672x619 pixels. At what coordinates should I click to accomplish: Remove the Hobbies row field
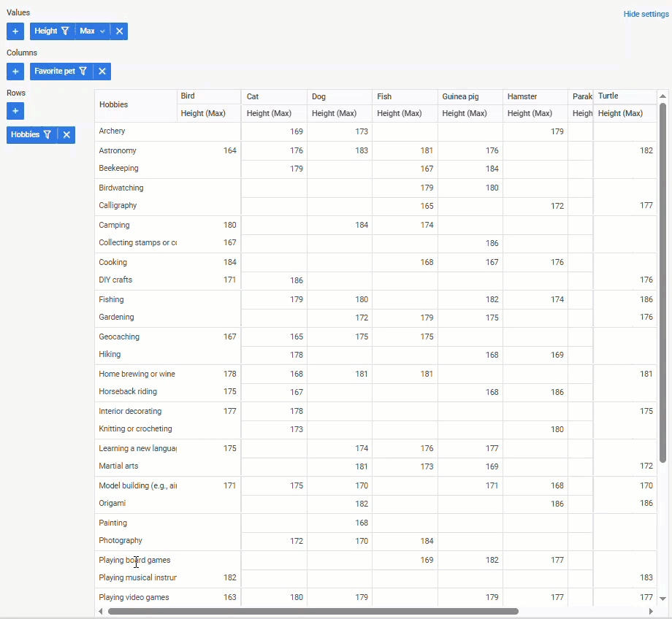[x=65, y=134]
